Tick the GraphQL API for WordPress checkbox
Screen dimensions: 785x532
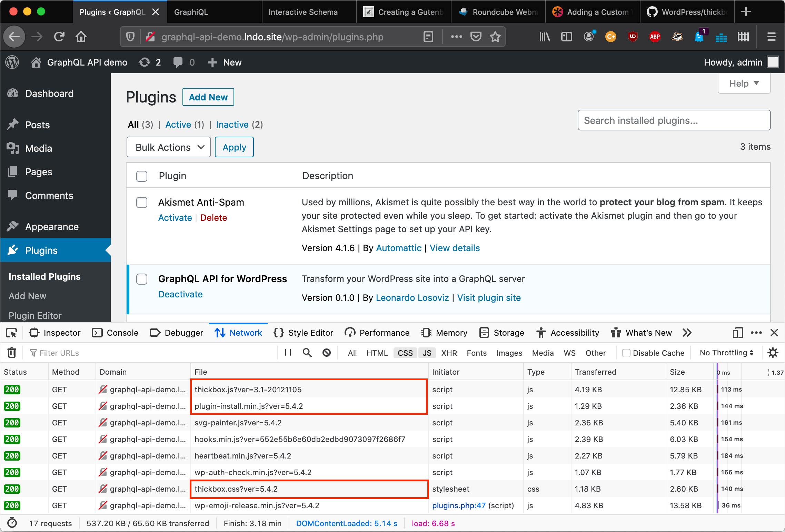142,279
